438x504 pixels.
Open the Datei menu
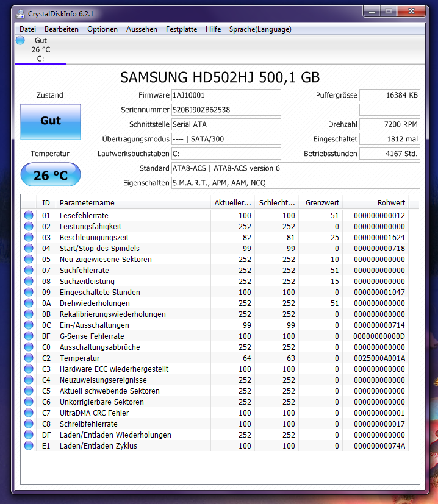tap(27, 29)
